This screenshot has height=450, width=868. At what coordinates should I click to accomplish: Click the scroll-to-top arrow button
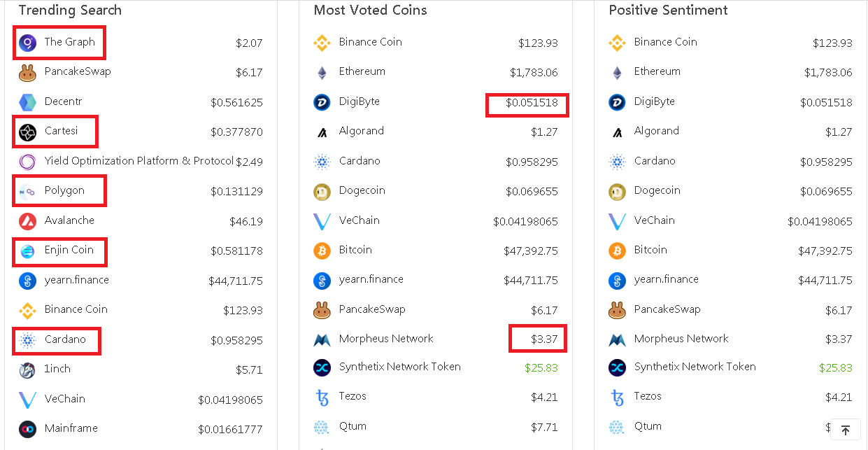coord(846,430)
